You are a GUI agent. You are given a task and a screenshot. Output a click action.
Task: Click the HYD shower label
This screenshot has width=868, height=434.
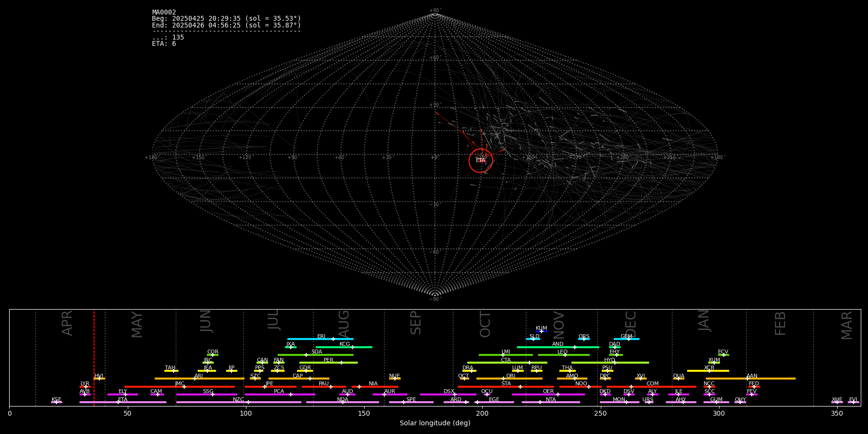coord(610,360)
